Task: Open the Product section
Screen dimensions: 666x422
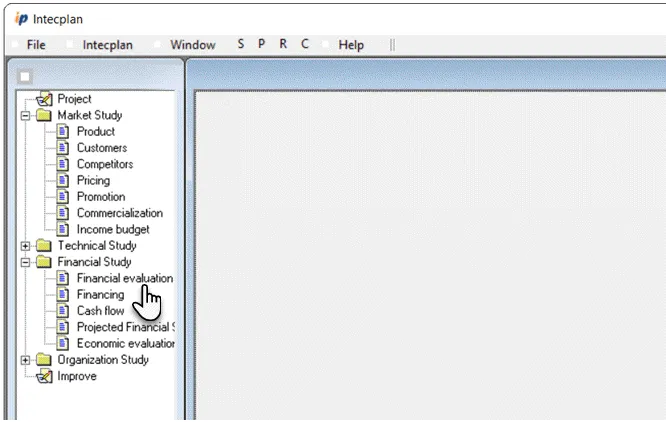Action: (96, 132)
